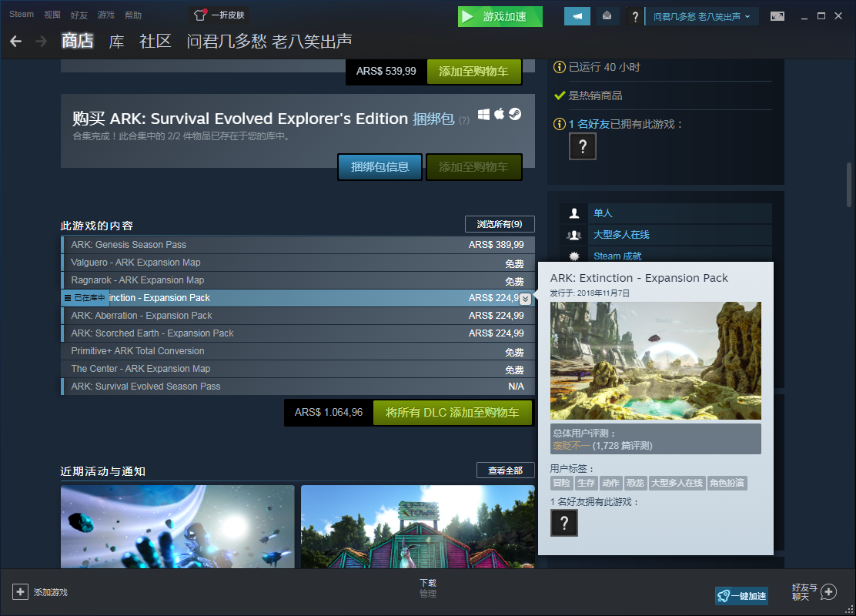This screenshot has height=616, width=856.
Task: Open the 视图 menu
Action: click(x=52, y=15)
